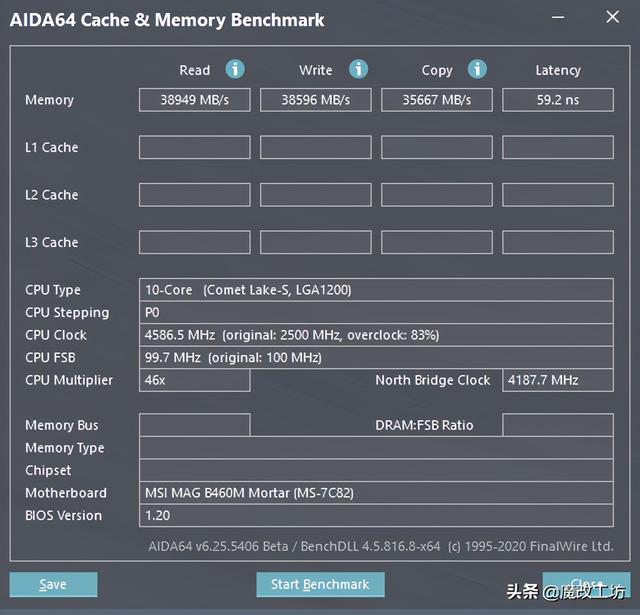Click the info icon next to Write
Viewport: 640px width, 615px height.
pos(358,69)
